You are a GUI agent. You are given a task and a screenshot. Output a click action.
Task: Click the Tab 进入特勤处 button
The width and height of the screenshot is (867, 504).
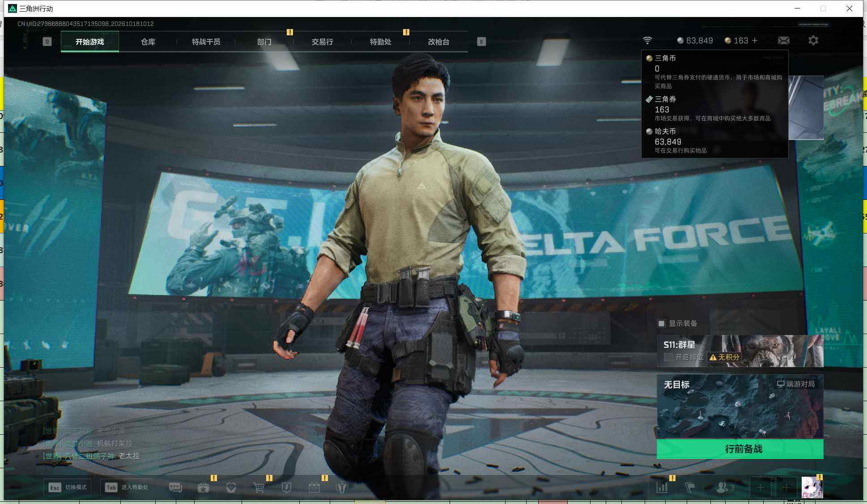click(126, 487)
